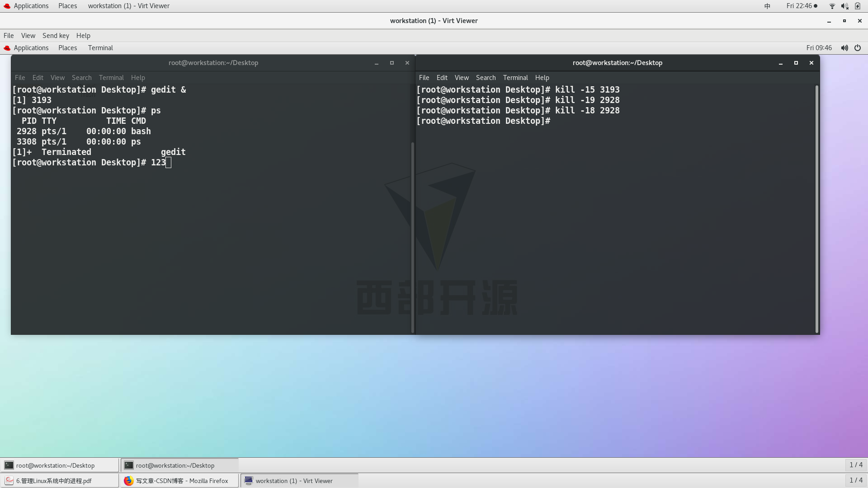Click right terminal vertical scrollbar

click(817, 208)
